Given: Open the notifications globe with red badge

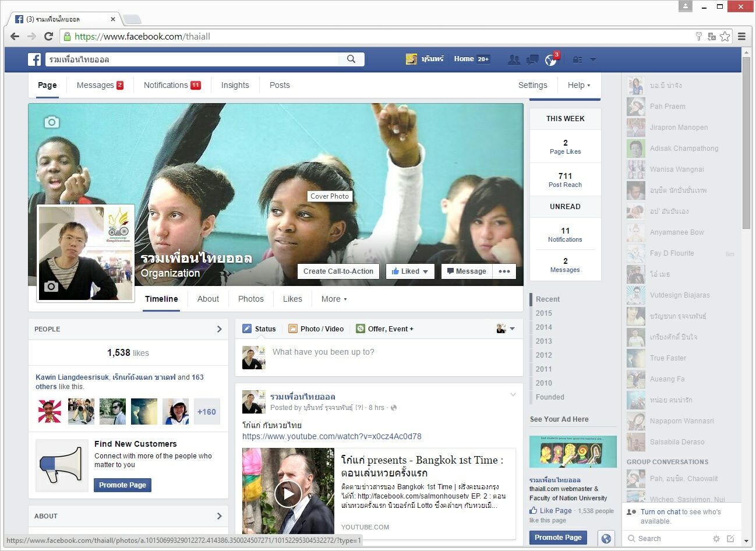Looking at the screenshot, I should coord(550,59).
